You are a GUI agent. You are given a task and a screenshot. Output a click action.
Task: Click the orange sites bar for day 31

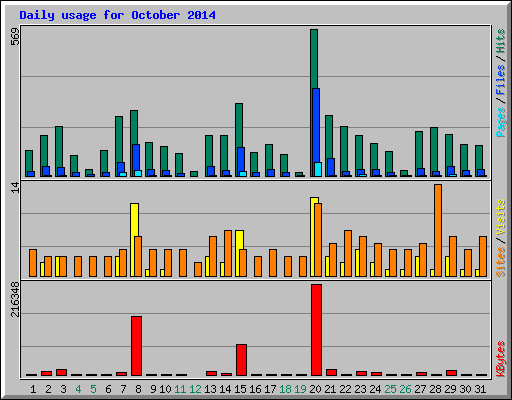483,256
